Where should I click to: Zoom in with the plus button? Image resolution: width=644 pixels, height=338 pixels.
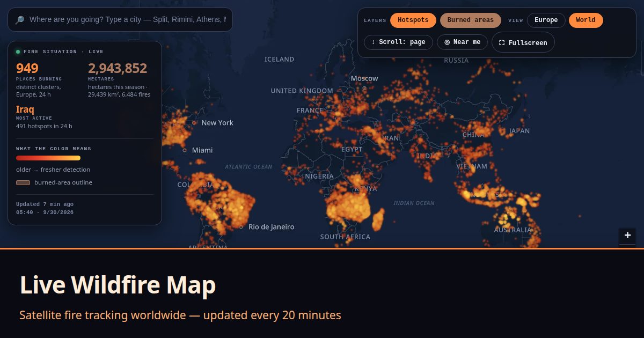[627, 236]
